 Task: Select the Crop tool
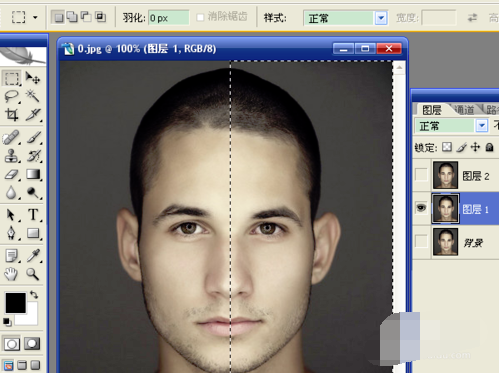[12, 115]
